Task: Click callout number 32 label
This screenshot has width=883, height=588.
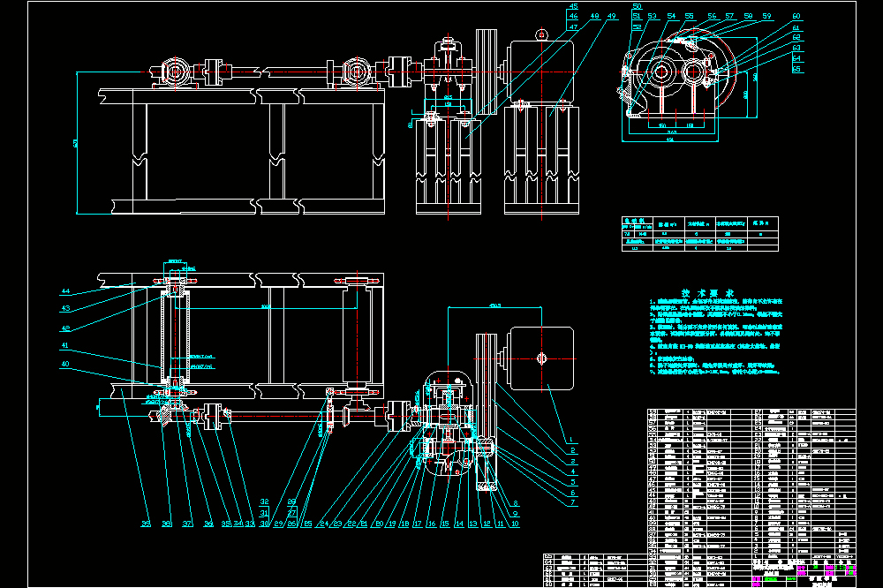Action: pyautogui.click(x=264, y=501)
